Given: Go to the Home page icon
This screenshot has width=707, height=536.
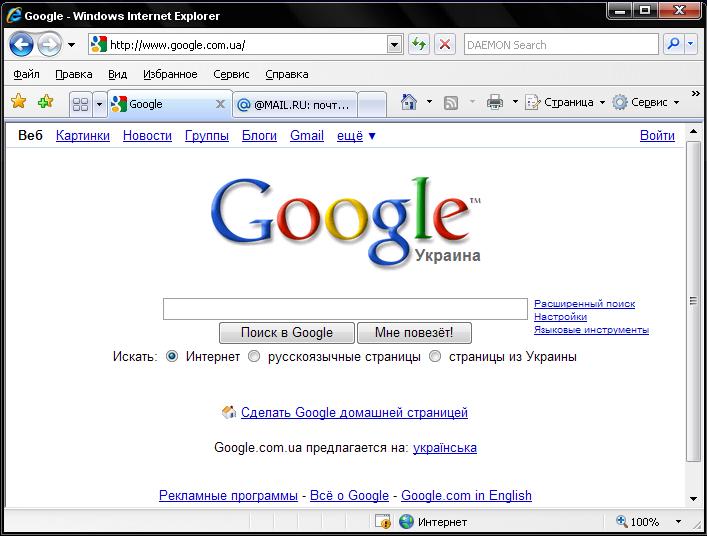Looking at the screenshot, I should coord(409,102).
